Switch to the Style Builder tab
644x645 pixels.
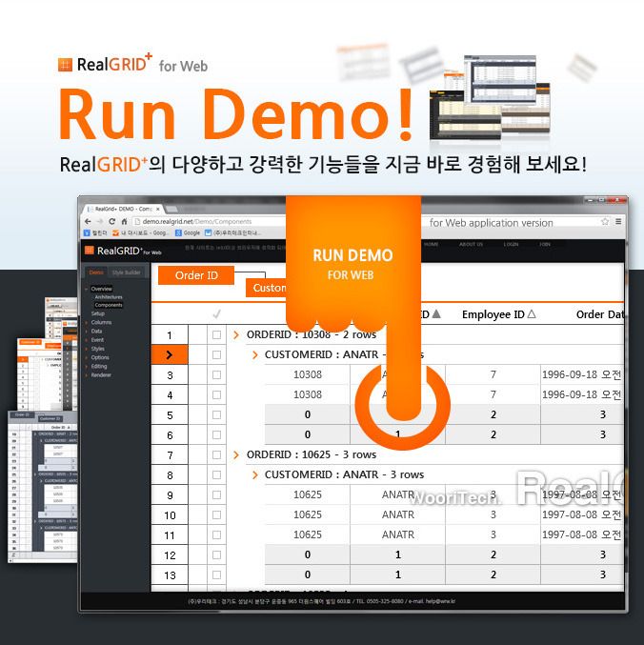pyautogui.click(x=127, y=272)
